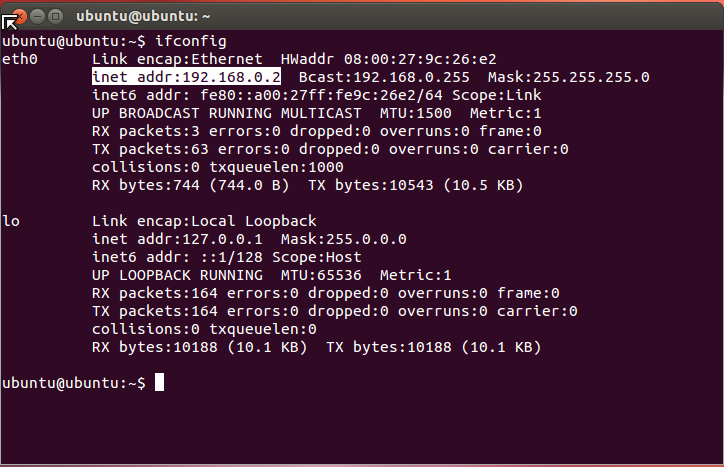Place cursor at the blinking prompt block
724x467 pixels.
click(x=159, y=382)
